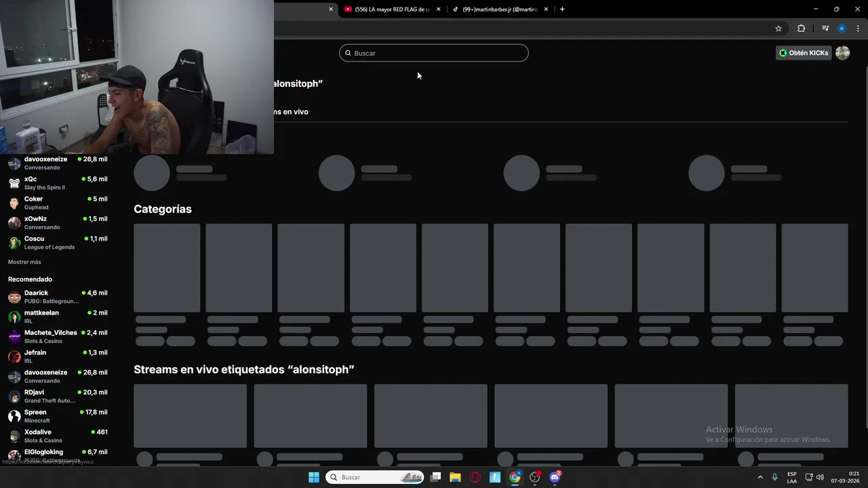The height and width of the screenshot is (488, 868).
Task: Click the Daarick avatar icon
Action: click(x=14, y=297)
